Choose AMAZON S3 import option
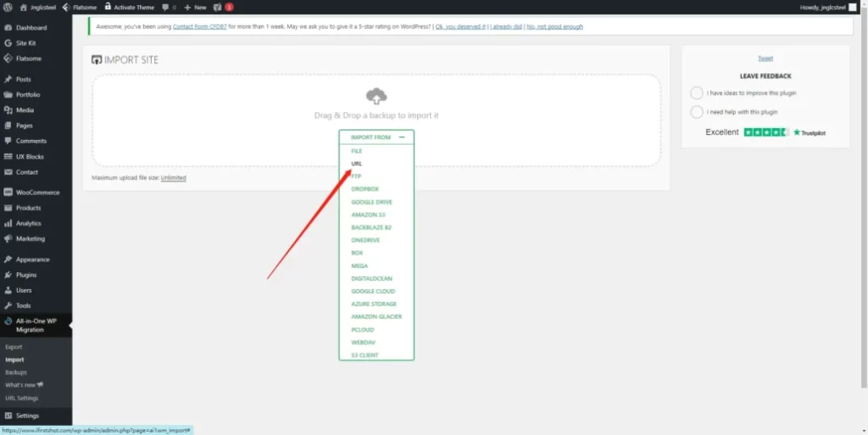 [x=368, y=215]
